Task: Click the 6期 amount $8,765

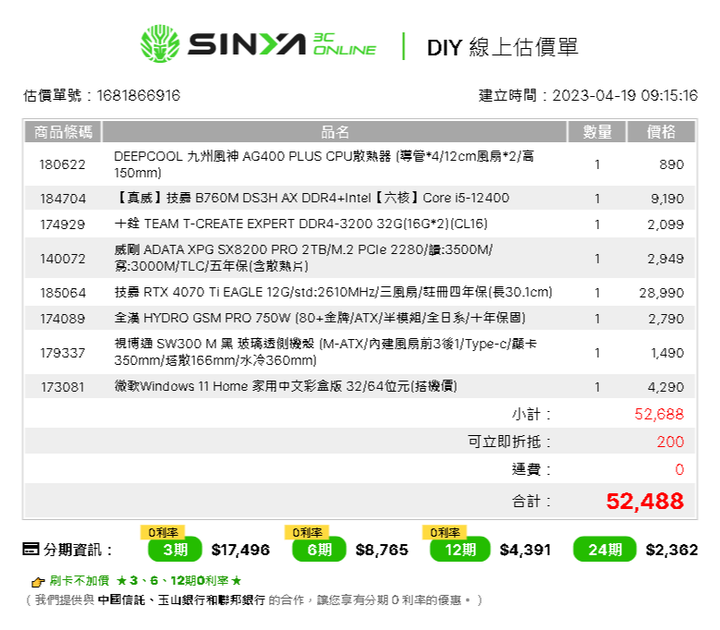Action: (x=382, y=550)
